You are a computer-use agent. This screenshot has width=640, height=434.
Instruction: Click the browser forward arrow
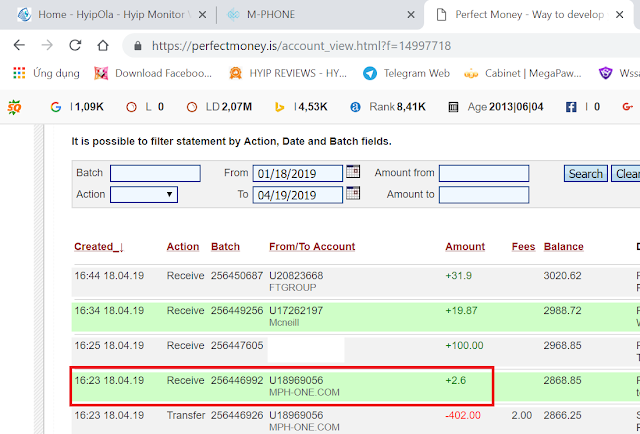[47, 45]
